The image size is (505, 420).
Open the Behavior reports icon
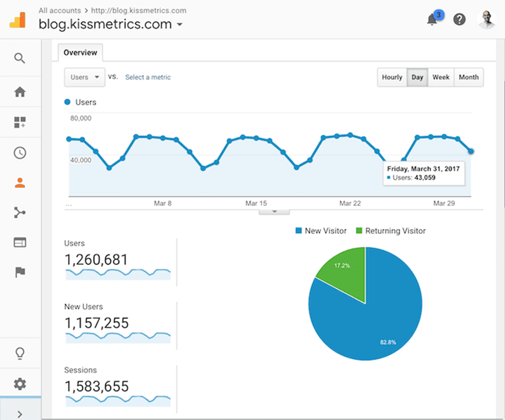pyautogui.click(x=20, y=243)
